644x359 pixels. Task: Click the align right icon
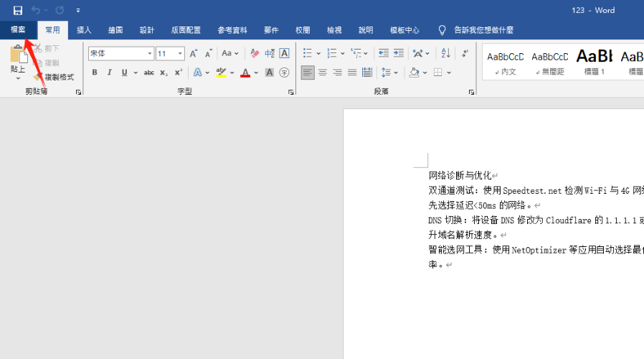tap(337, 73)
